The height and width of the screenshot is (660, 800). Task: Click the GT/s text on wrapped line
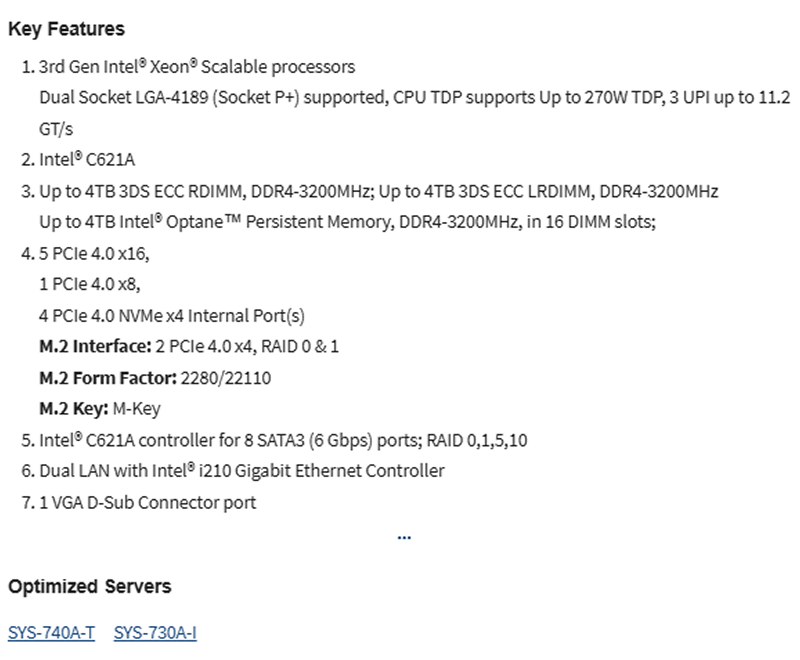point(56,129)
